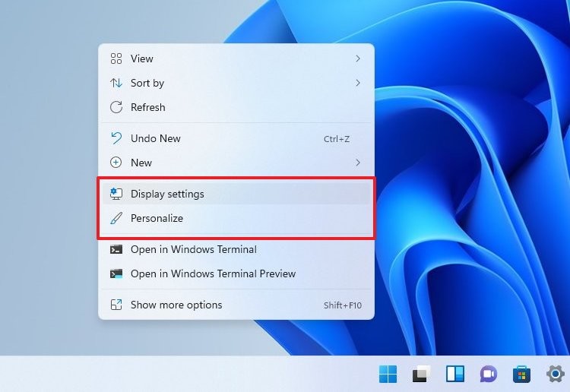Open Settings gear on the taskbar
This screenshot has height=392, width=570.
555,374
